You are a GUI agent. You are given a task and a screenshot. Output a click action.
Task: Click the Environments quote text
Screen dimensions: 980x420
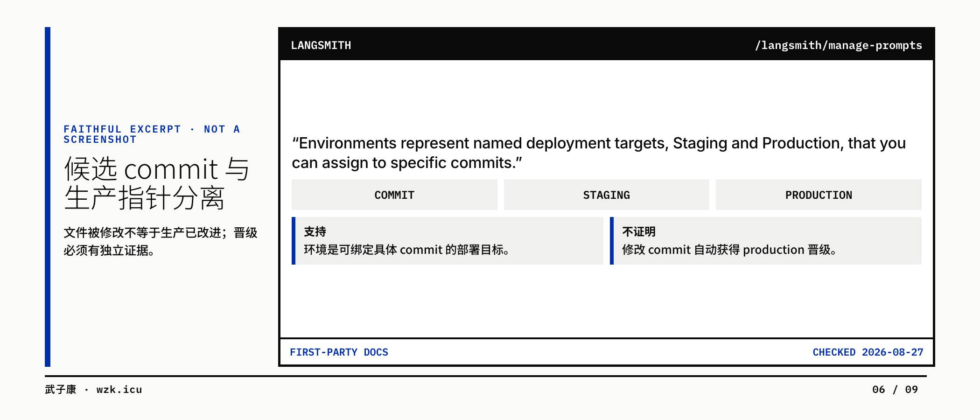click(599, 153)
